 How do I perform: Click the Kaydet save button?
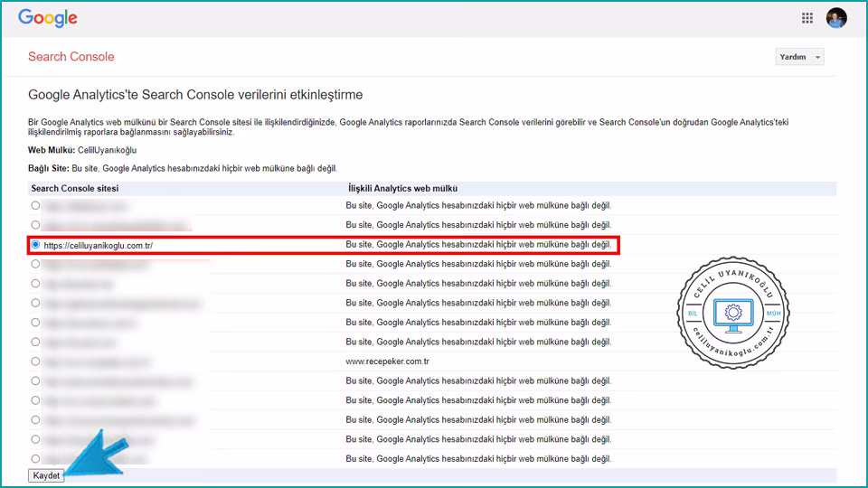[46, 476]
